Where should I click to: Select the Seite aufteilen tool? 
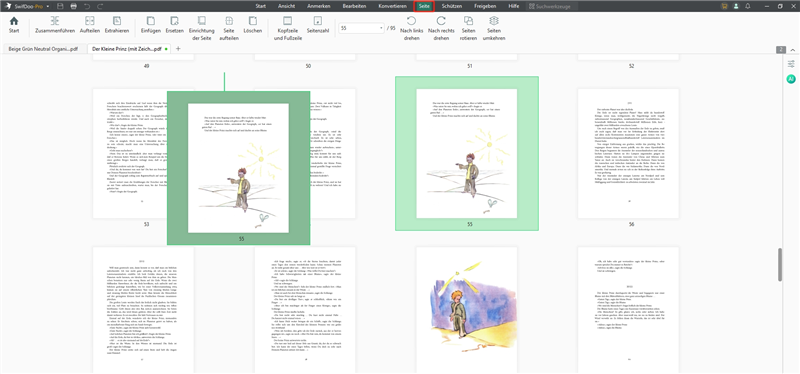[x=229, y=29]
